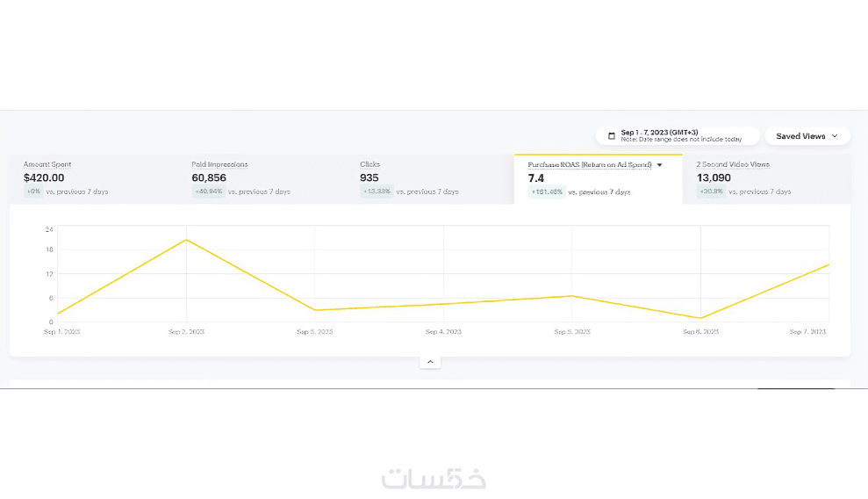Viewport: 868px width, 499px height.
Task: Click the +30.8% video views badge
Action: coord(710,192)
